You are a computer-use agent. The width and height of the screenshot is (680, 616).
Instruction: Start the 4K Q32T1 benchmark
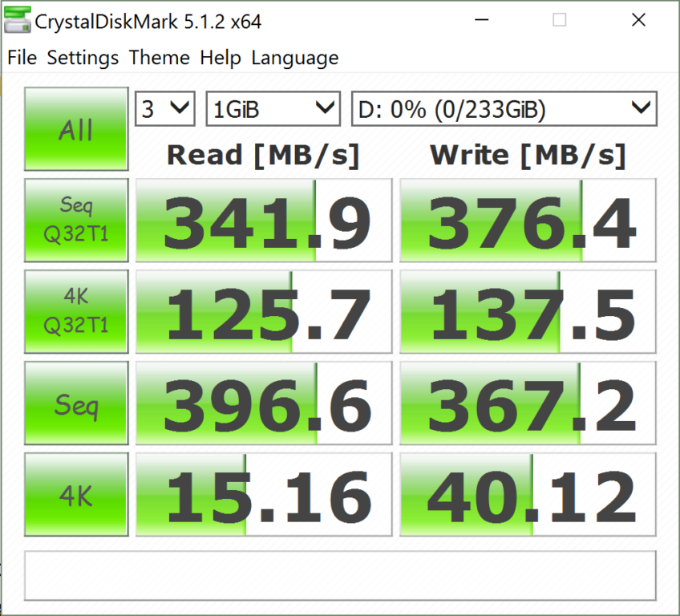76,311
